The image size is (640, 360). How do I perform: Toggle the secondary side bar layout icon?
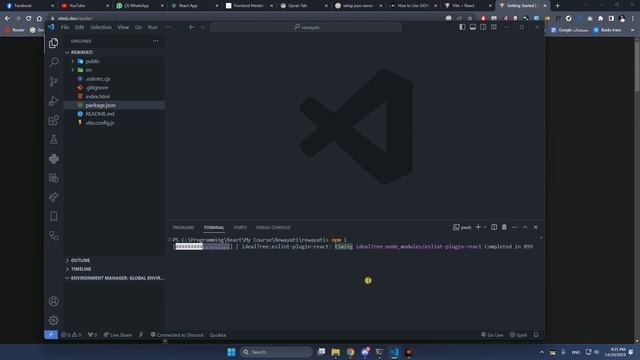[483, 27]
